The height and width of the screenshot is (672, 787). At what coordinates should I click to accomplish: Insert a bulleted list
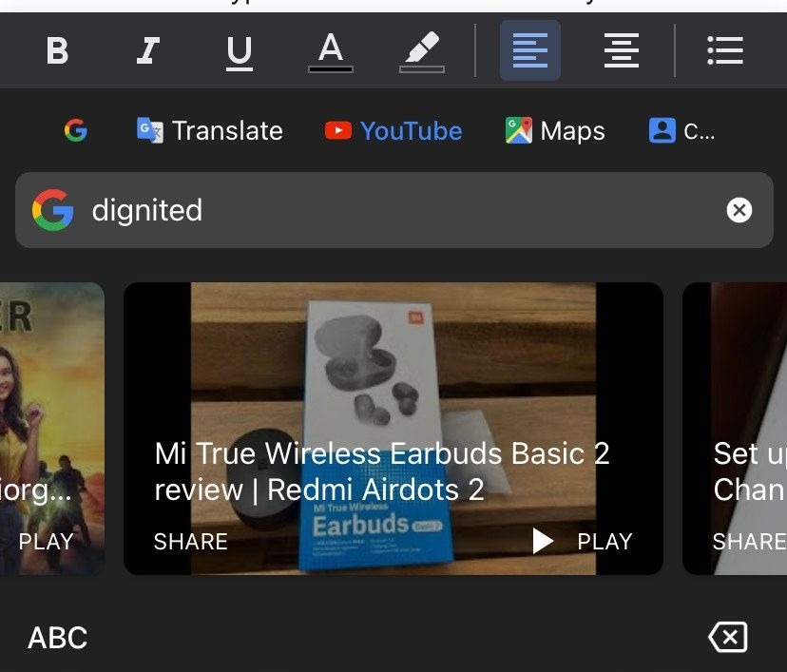point(725,50)
